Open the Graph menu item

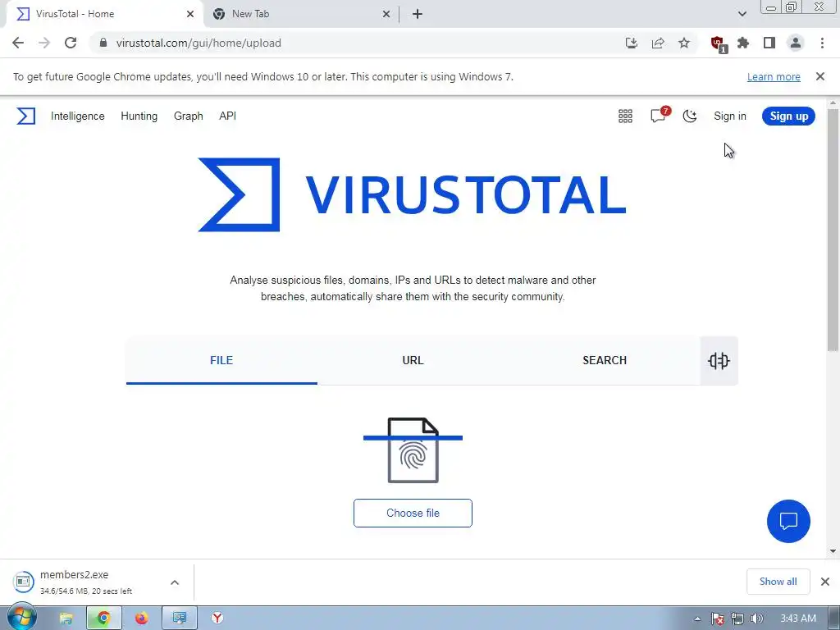[x=189, y=116]
